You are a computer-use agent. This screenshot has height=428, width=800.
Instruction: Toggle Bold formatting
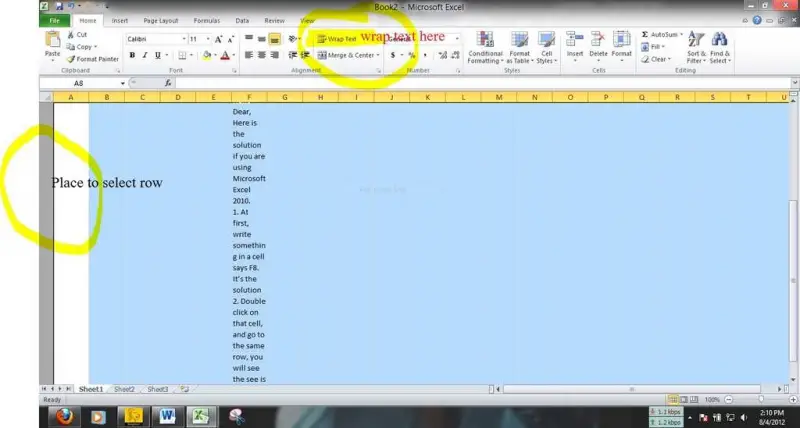(x=132, y=55)
